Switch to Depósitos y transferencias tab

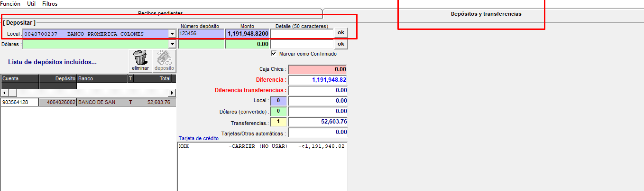pyautogui.click(x=486, y=14)
